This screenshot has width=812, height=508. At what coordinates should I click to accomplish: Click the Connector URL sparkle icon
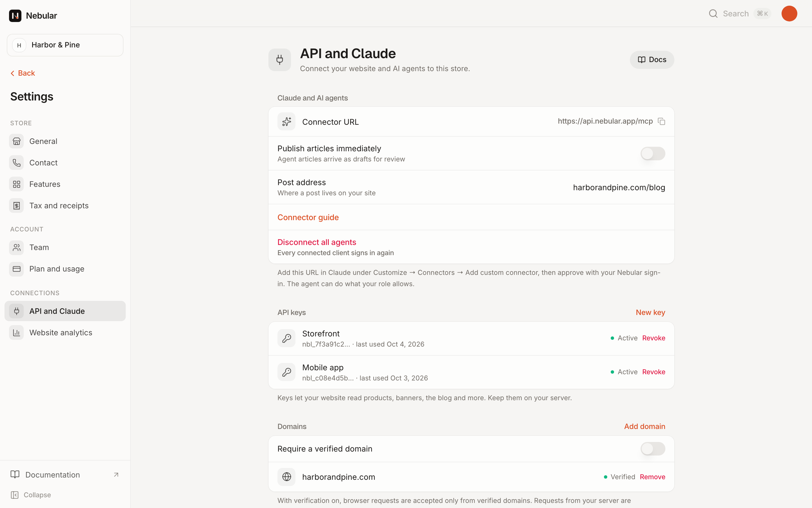point(286,121)
